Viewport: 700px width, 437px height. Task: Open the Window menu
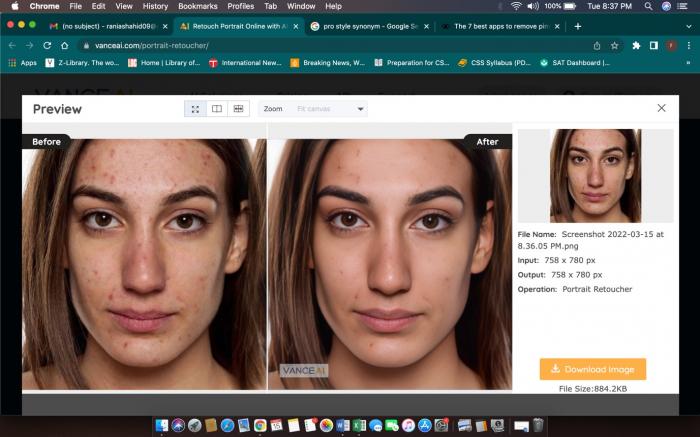click(x=301, y=6)
